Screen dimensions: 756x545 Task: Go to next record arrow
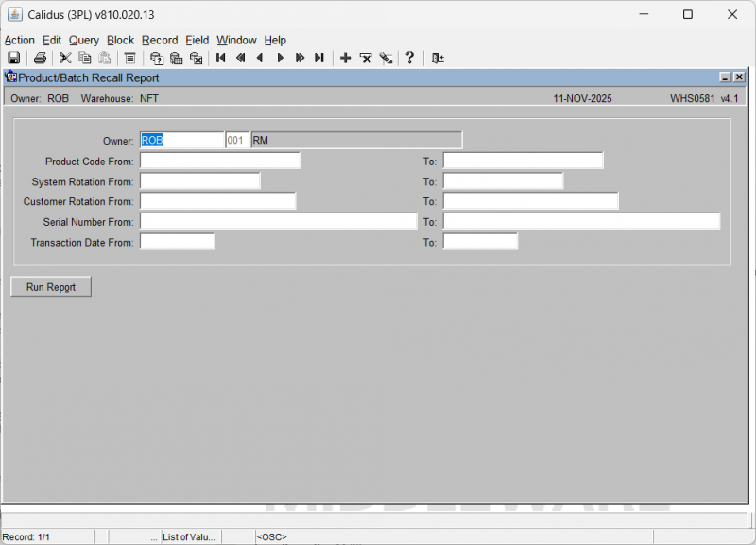(x=280, y=58)
